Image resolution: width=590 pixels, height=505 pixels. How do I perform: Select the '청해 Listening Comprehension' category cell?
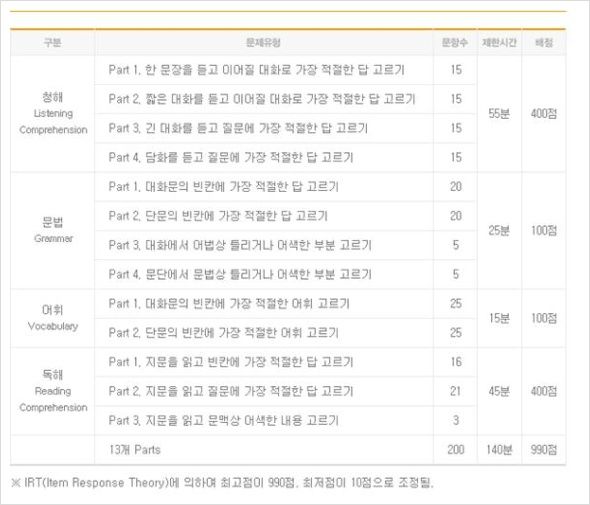click(53, 113)
